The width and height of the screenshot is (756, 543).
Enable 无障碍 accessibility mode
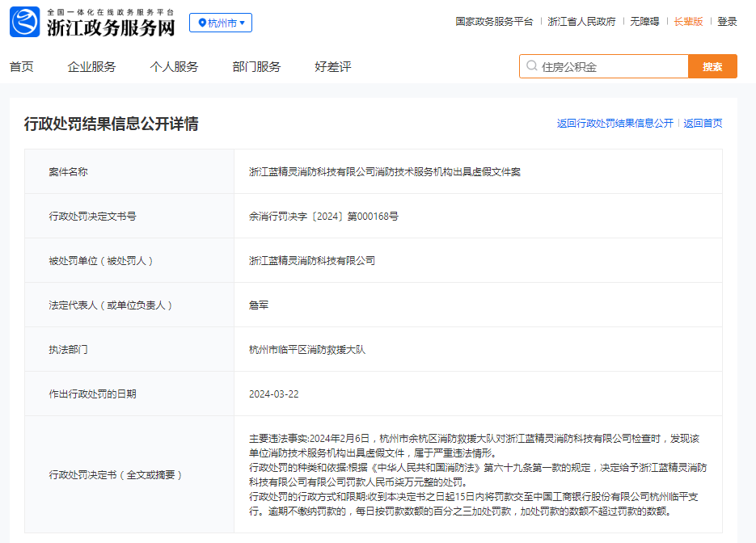[x=644, y=22]
